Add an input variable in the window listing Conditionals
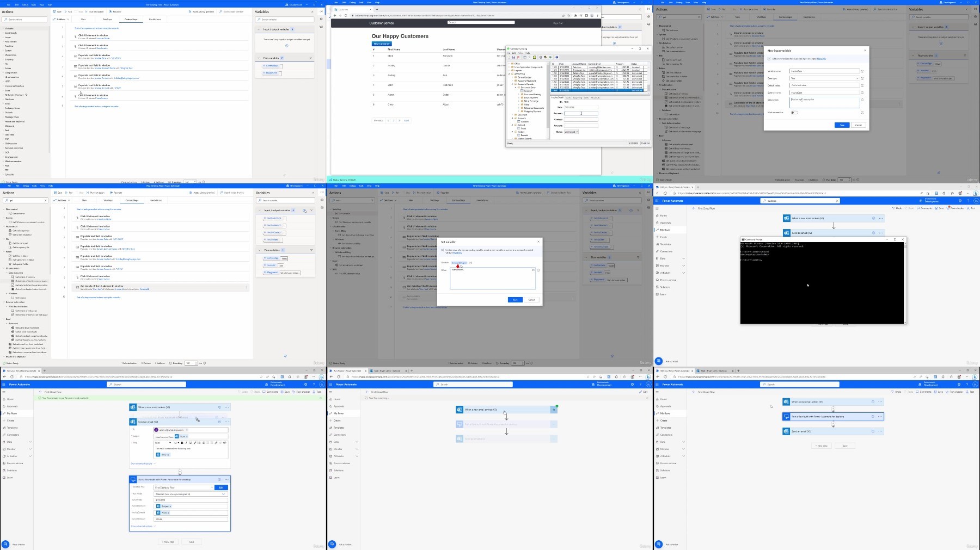This screenshot has width=980, height=550. coord(287,46)
